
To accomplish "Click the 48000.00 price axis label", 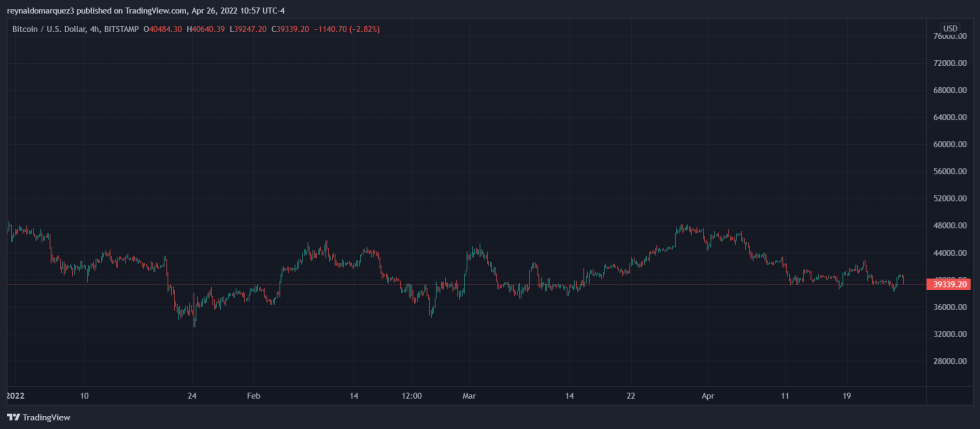I will tap(950, 226).
